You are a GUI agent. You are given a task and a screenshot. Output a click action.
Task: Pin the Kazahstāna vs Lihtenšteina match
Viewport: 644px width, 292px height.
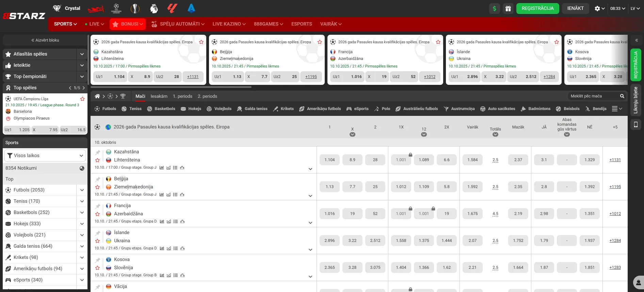tap(98, 152)
